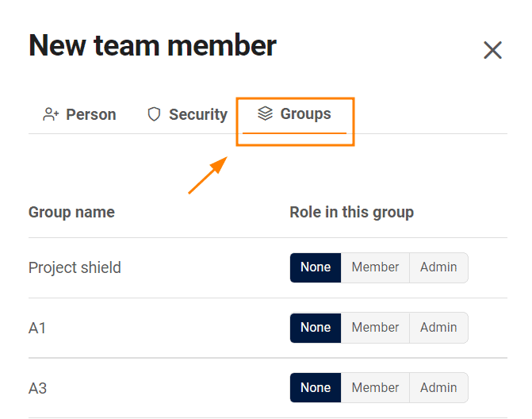
Task: Click the person-plus icon beside Person
Action: (51, 115)
